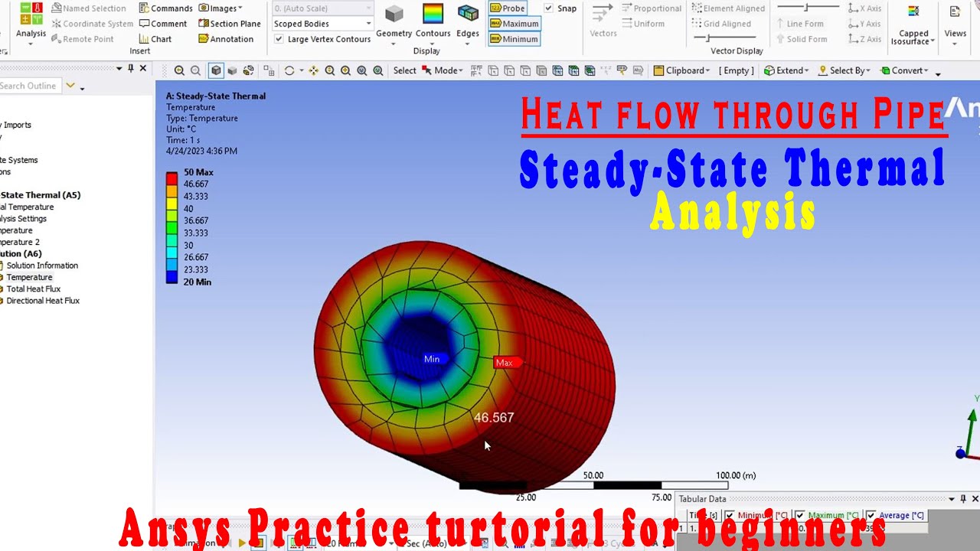
Task: Insert a Comment
Action: click(163, 24)
